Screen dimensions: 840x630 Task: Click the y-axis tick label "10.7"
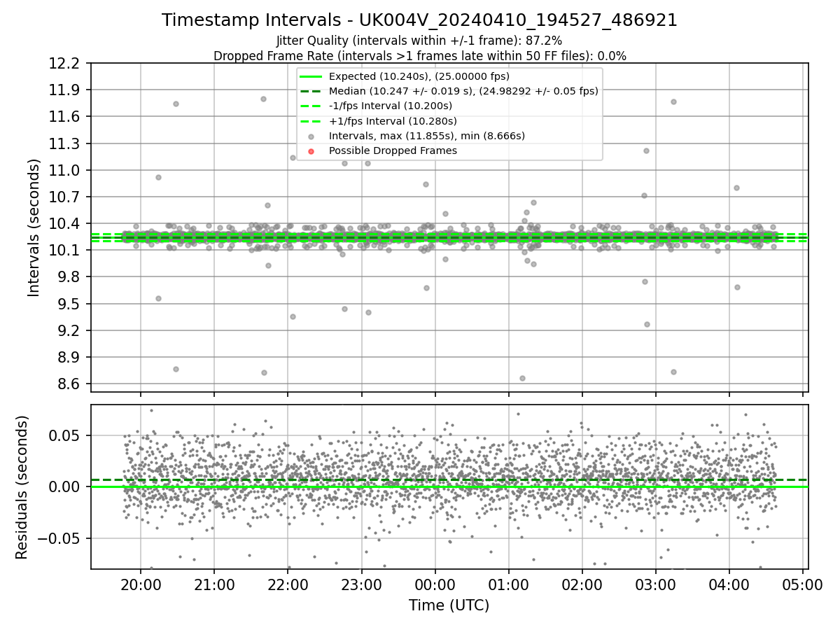66,197
